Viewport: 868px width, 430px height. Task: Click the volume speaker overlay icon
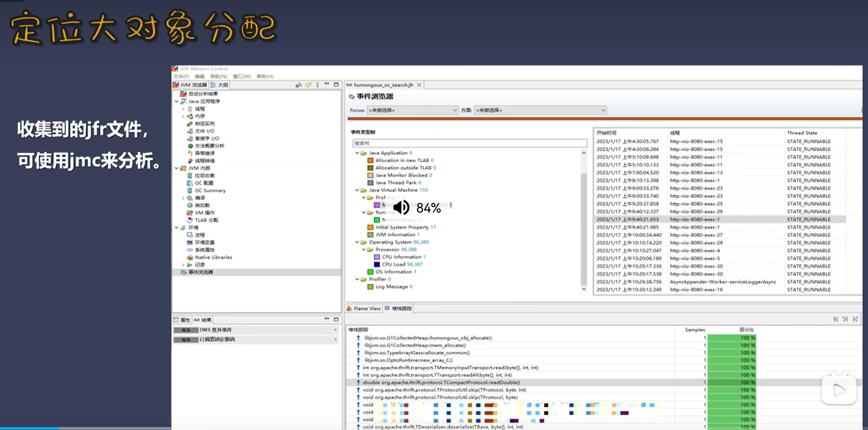pos(401,207)
